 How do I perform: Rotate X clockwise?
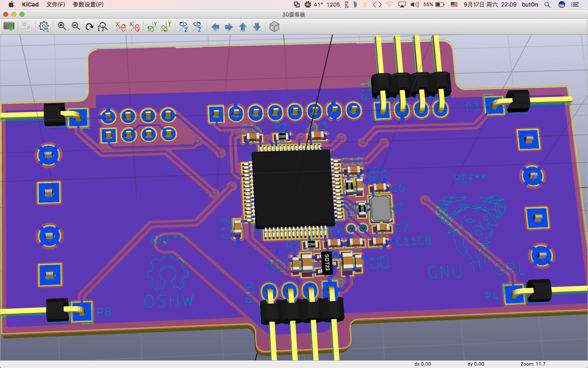(x=120, y=27)
